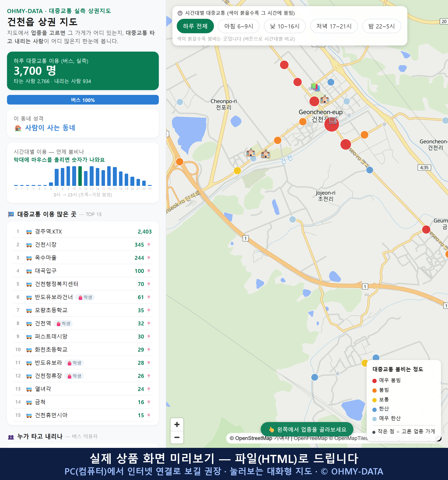This screenshot has height=480, width=448.
Task: Select the 건천행정복지센터 row showing 70
Action: pos(83,284)
